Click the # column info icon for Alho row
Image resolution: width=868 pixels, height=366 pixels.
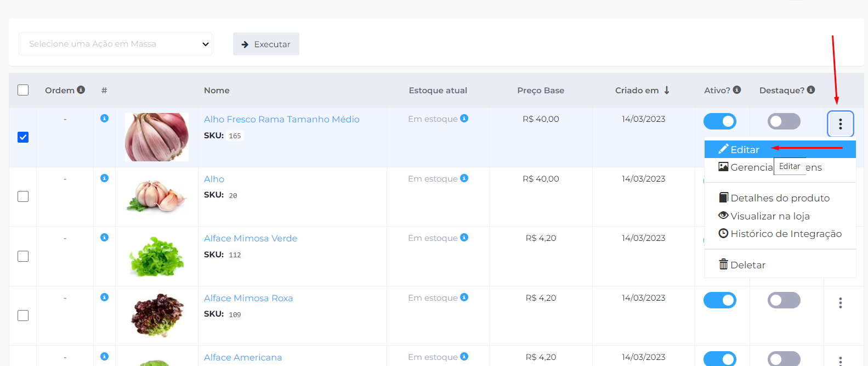tap(104, 178)
